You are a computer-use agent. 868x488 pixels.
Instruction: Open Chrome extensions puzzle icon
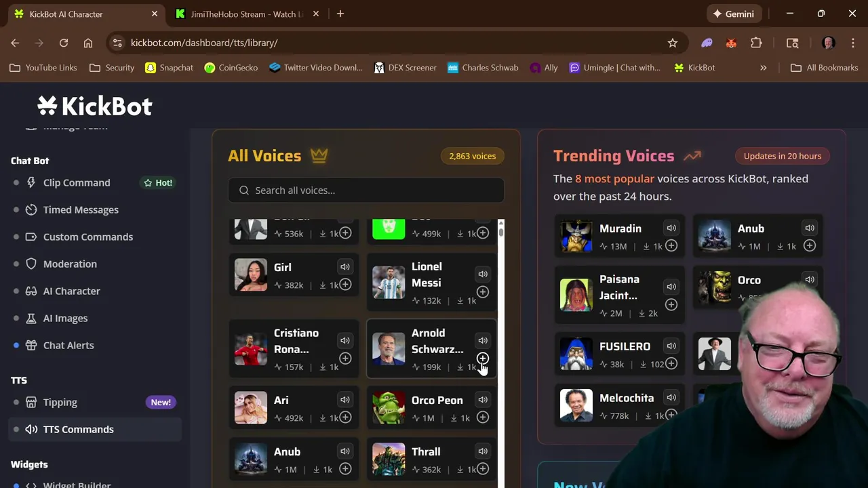click(x=756, y=43)
